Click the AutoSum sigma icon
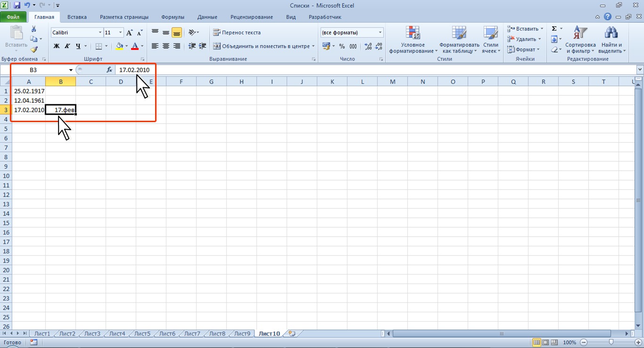The image size is (644, 348). [554, 29]
